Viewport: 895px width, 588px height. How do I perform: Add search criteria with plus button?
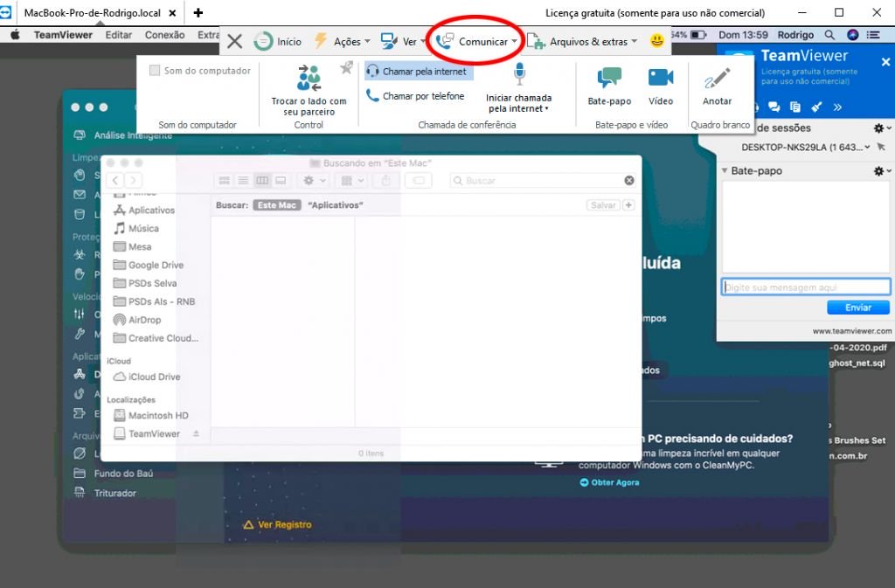pos(628,204)
